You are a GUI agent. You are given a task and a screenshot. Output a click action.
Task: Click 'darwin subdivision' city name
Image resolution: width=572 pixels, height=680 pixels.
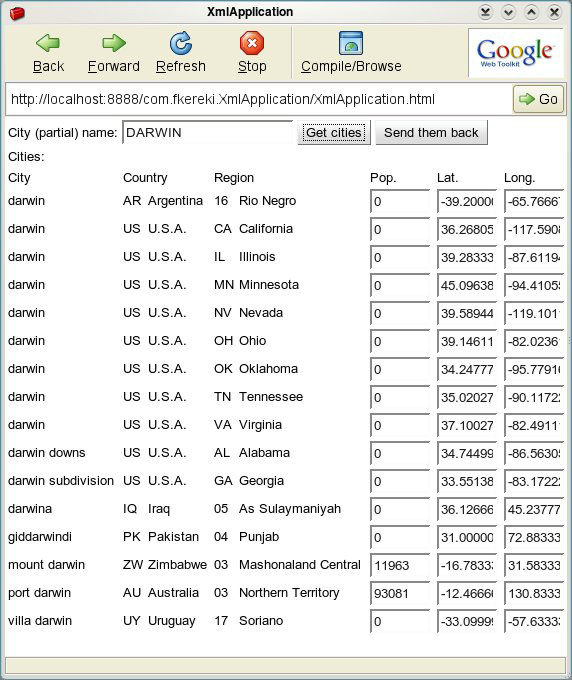click(x=61, y=481)
